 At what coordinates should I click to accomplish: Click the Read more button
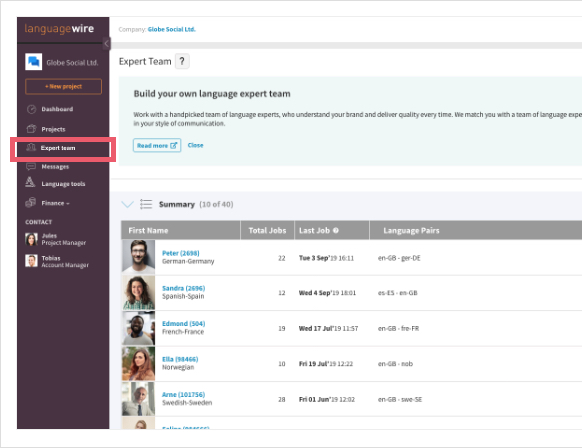(157, 145)
